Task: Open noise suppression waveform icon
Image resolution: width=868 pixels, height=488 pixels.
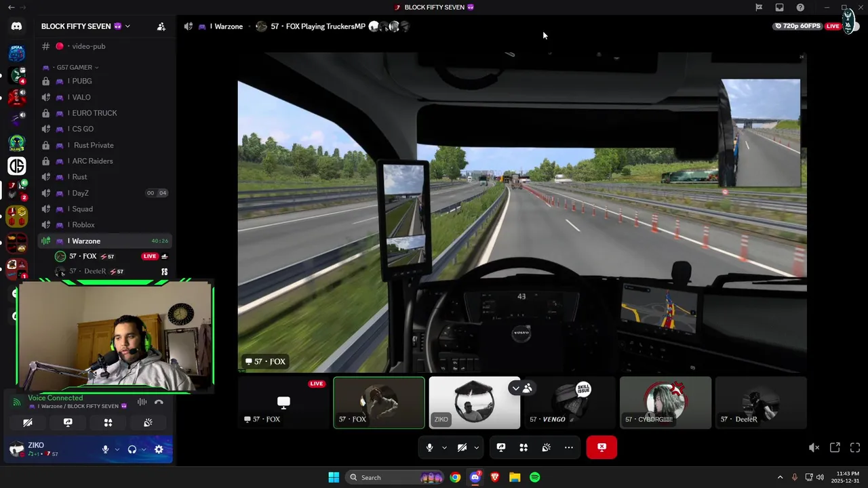Action: 142,402
